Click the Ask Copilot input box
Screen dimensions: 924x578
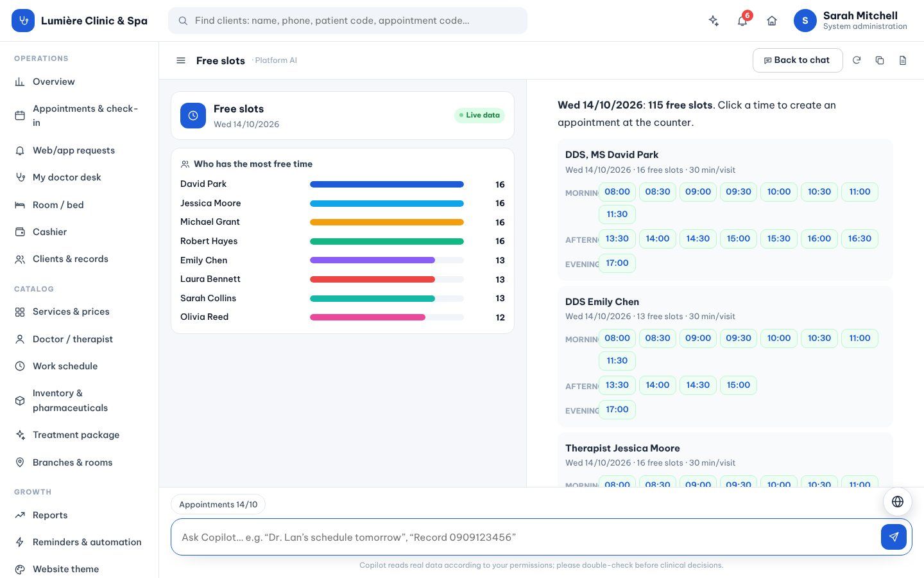tap(526, 537)
